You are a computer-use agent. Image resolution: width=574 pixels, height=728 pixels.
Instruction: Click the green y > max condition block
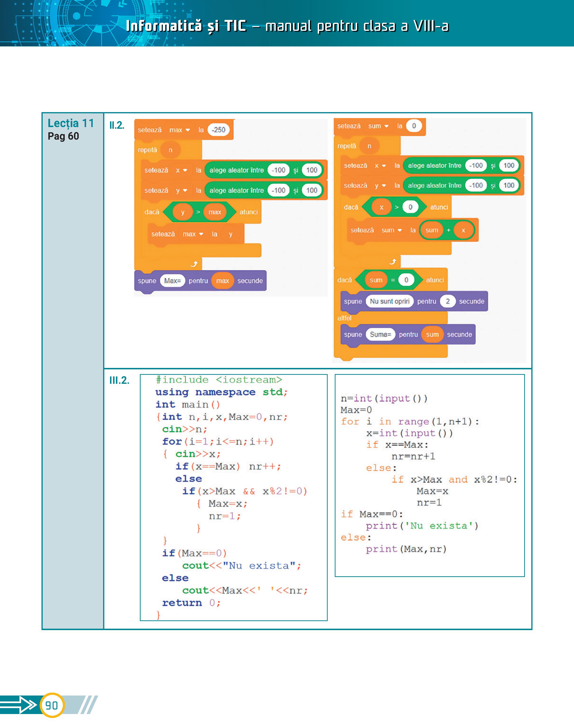[x=198, y=212]
